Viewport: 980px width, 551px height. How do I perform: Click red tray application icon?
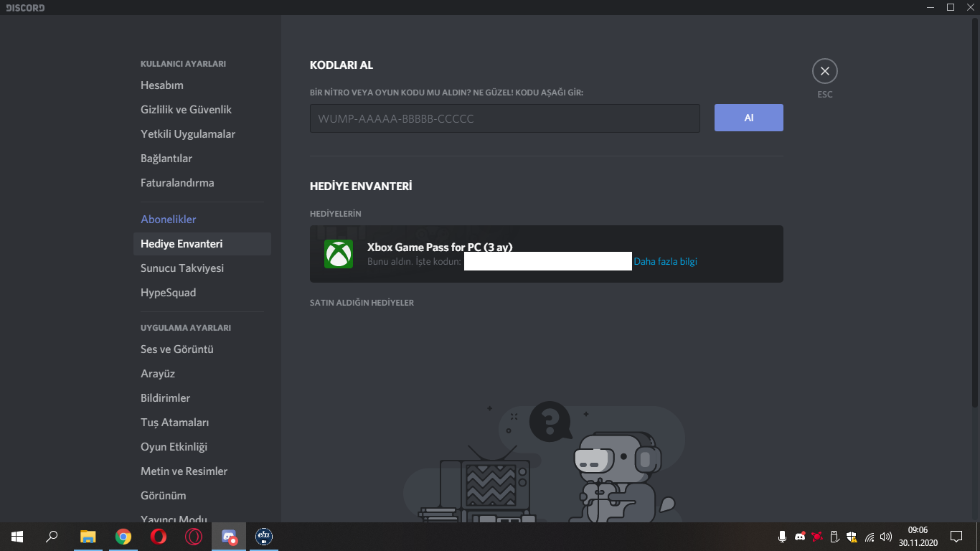coord(817,537)
